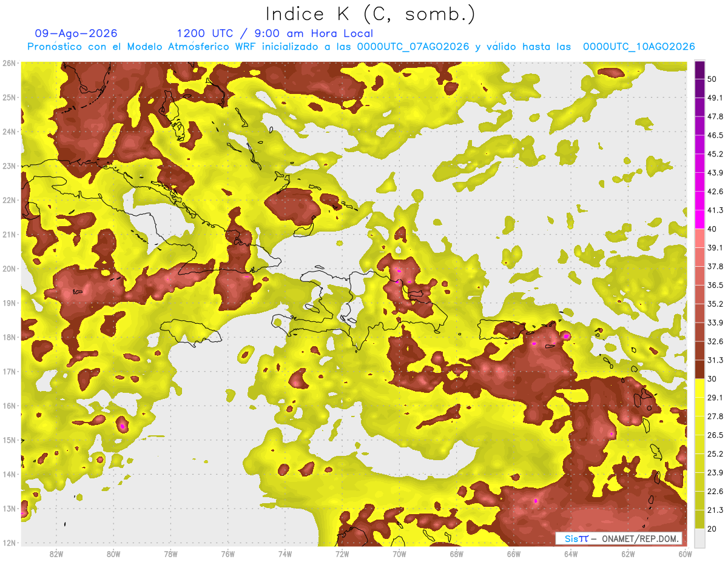Click the latitude axis label '13N'
This screenshot has height=562, width=728.
pos(9,508)
